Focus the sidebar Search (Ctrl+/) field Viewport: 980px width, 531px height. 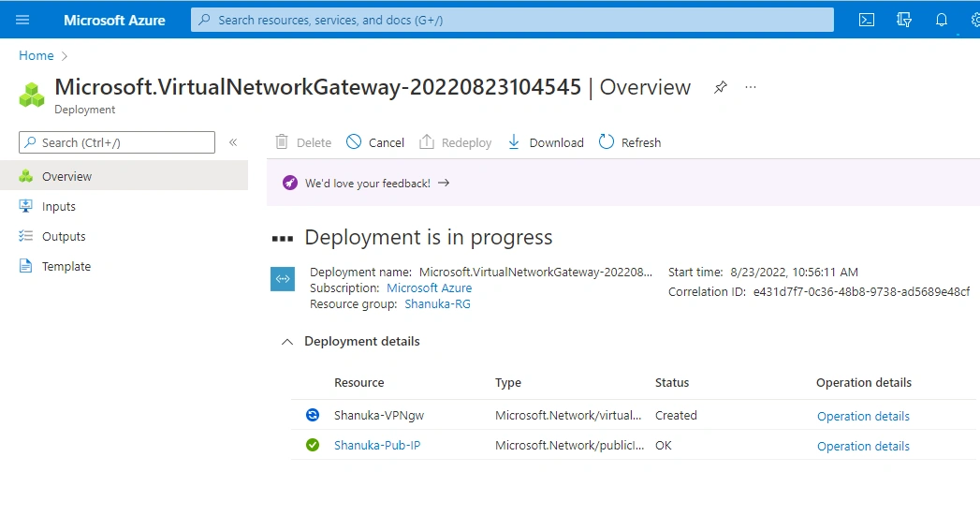117,142
